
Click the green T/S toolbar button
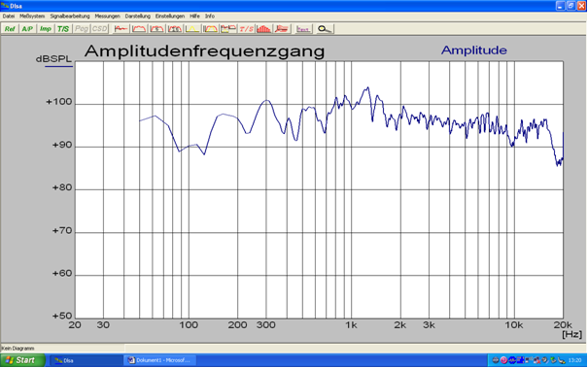(63, 29)
